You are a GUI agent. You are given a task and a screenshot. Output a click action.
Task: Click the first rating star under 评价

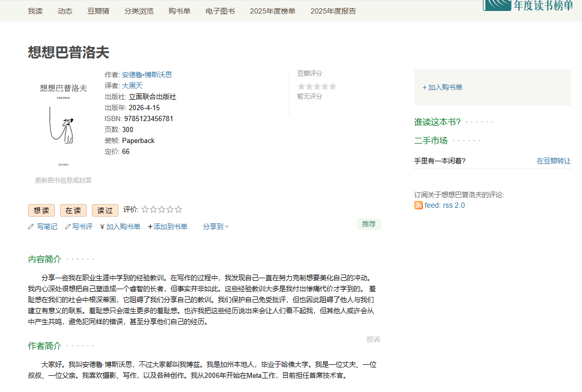tap(145, 209)
